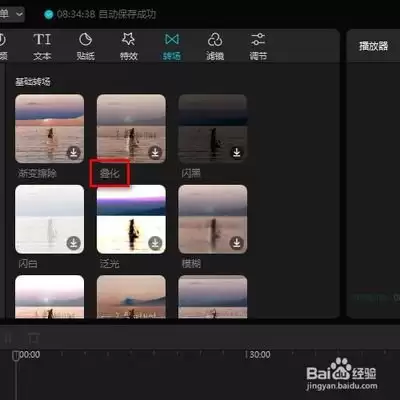Click the 基础转场 section heading
The width and height of the screenshot is (400, 400).
coord(33,82)
